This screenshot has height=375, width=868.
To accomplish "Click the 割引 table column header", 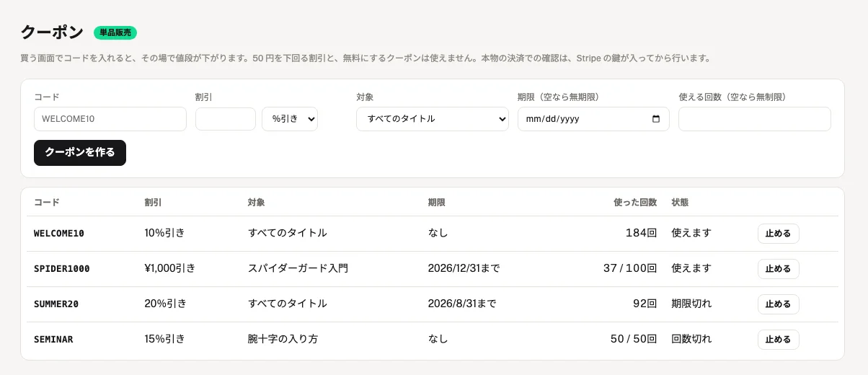I will pos(153,203).
